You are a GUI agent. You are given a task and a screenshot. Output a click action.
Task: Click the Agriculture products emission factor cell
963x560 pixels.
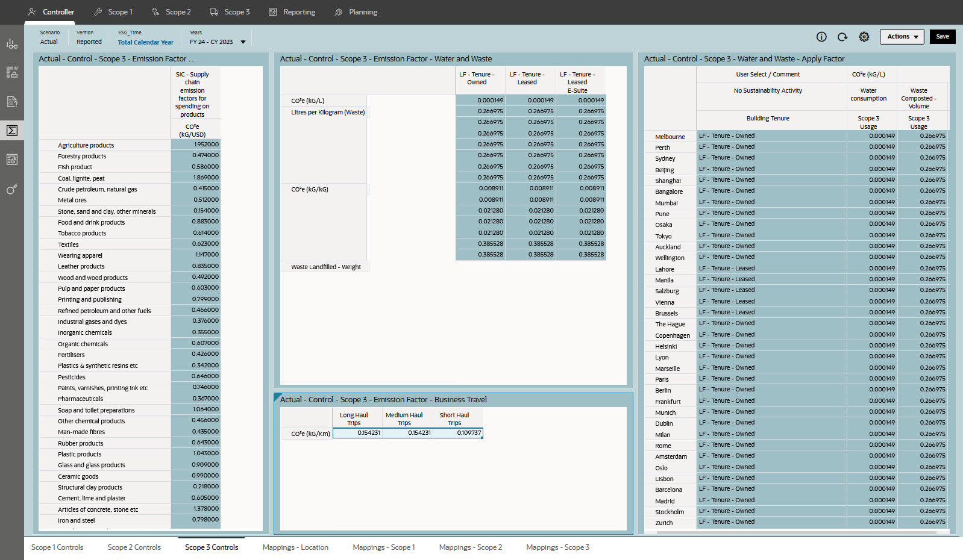(196, 145)
